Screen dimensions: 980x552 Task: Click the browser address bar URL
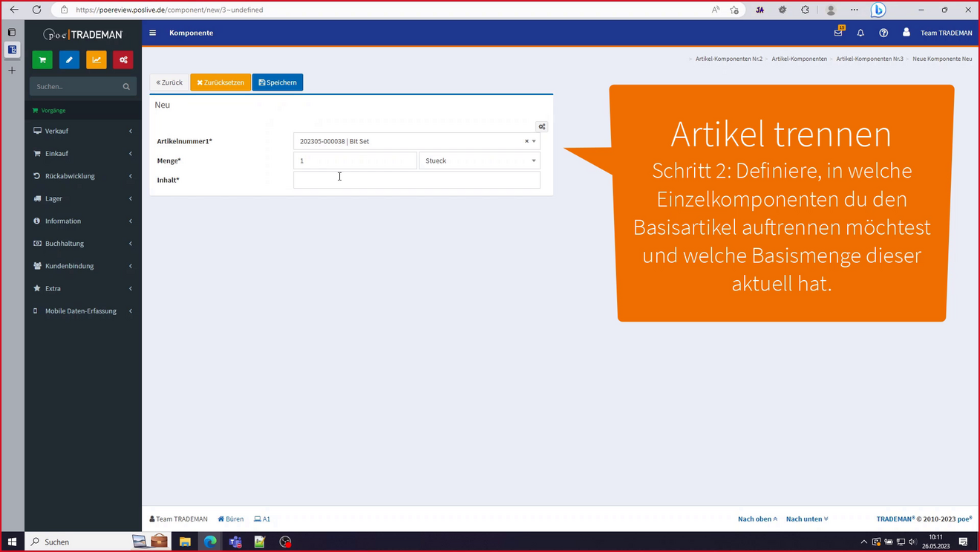[x=169, y=10]
